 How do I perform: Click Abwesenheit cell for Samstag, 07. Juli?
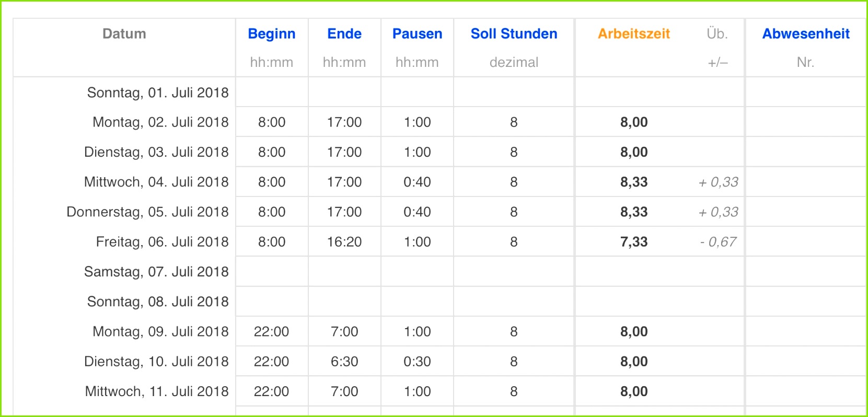click(x=805, y=272)
